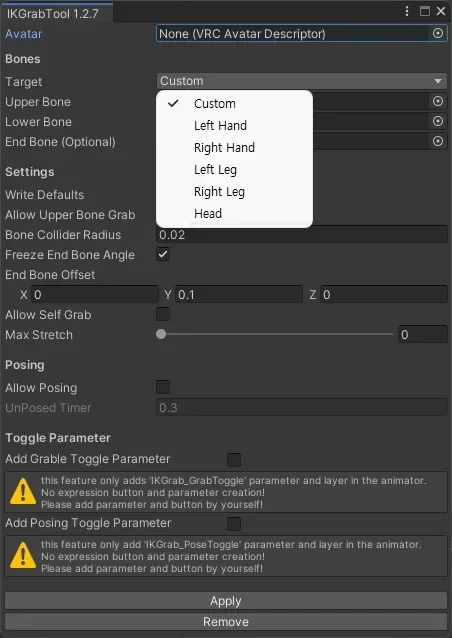This screenshot has width=452, height=638.
Task: Click the Remove button
Action: tap(226, 622)
